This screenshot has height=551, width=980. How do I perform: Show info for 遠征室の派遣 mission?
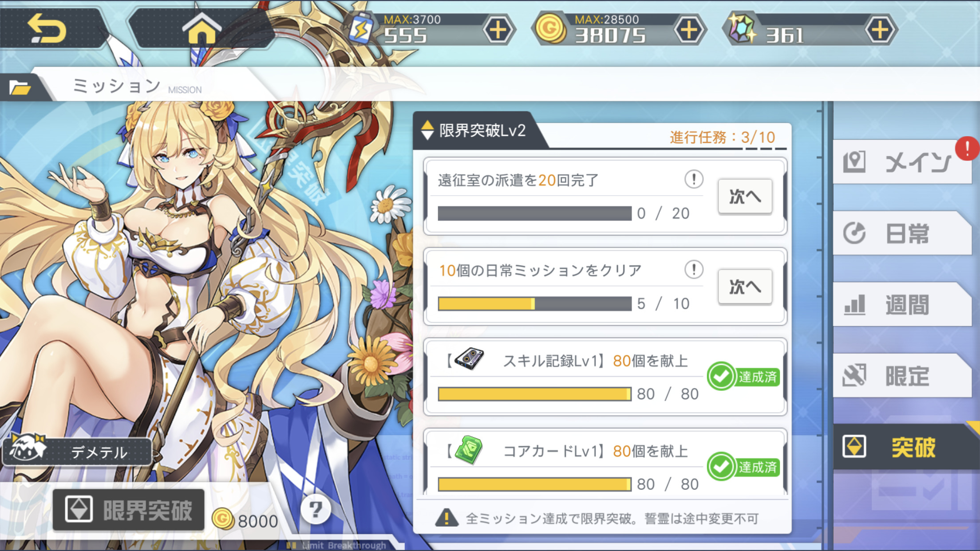[x=693, y=179]
